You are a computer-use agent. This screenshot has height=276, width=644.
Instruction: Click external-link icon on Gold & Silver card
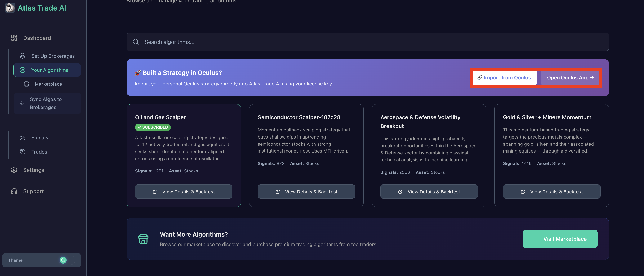click(523, 191)
